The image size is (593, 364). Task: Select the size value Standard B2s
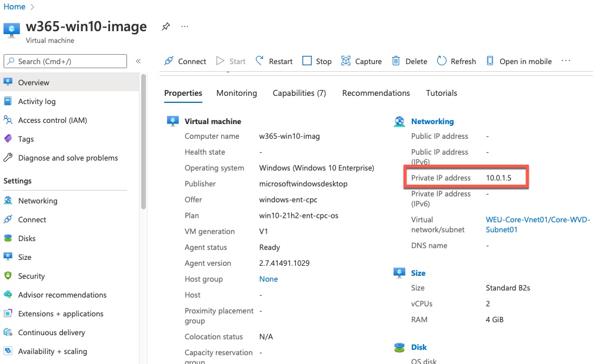coord(508,288)
